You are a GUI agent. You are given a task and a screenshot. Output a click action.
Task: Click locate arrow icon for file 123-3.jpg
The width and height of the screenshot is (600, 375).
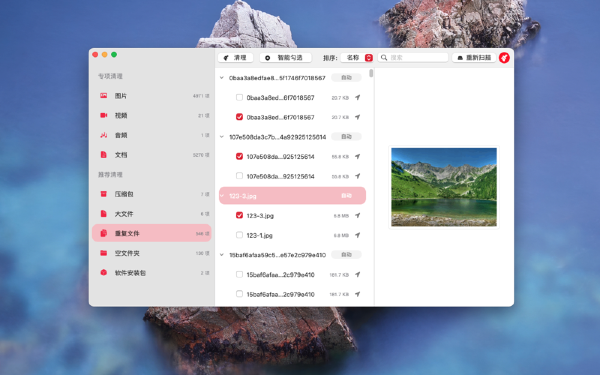[357, 215]
